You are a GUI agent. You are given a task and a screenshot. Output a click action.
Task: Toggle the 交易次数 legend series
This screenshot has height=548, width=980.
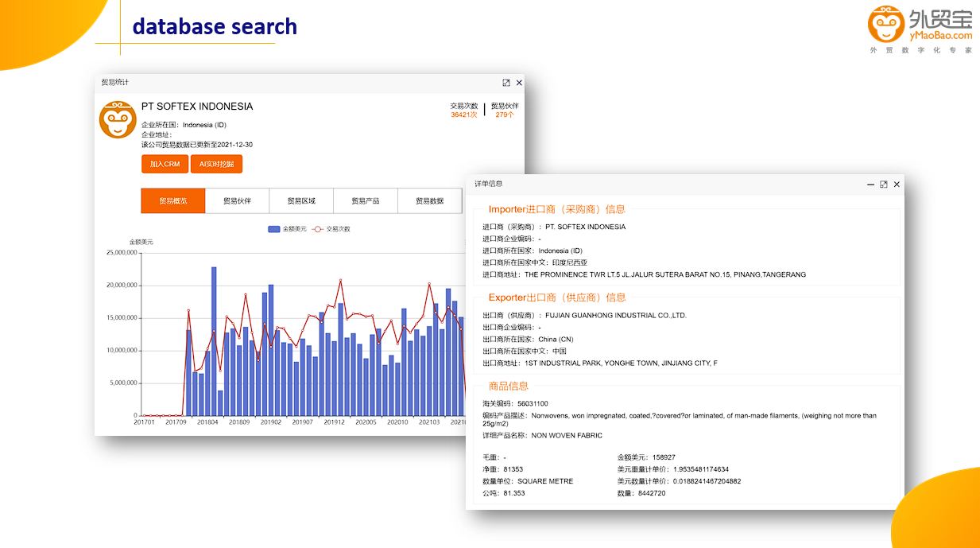(x=331, y=229)
